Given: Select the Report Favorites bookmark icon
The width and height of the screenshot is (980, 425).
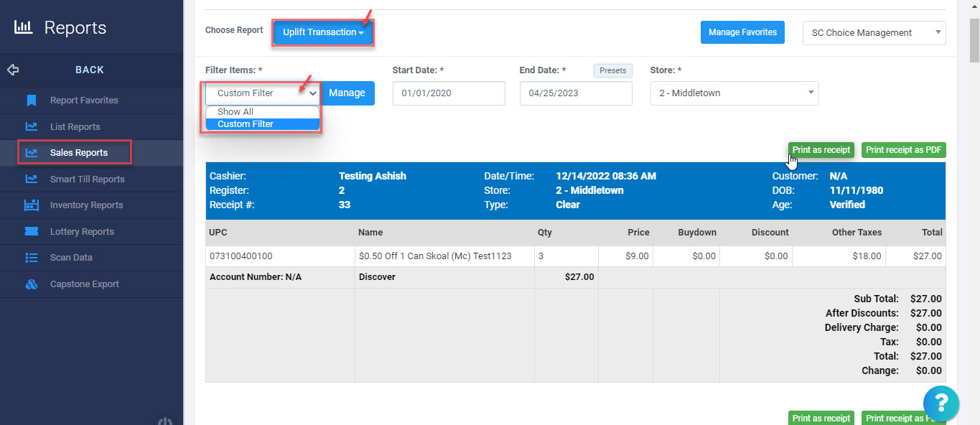Looking at the screenshot, I should click(x=32, y=101).
